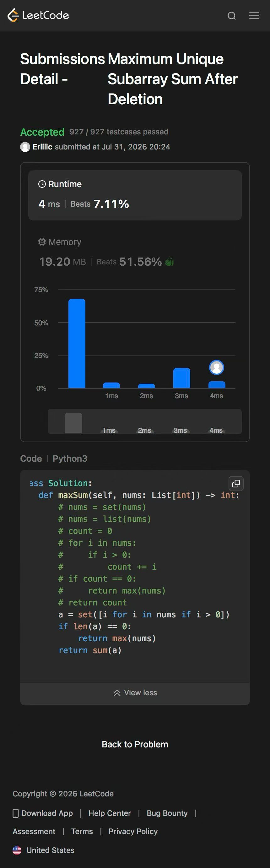Screen dimensions: 270x868
Task: Open the Eriiiic user profile link
Action: (42, 147)
